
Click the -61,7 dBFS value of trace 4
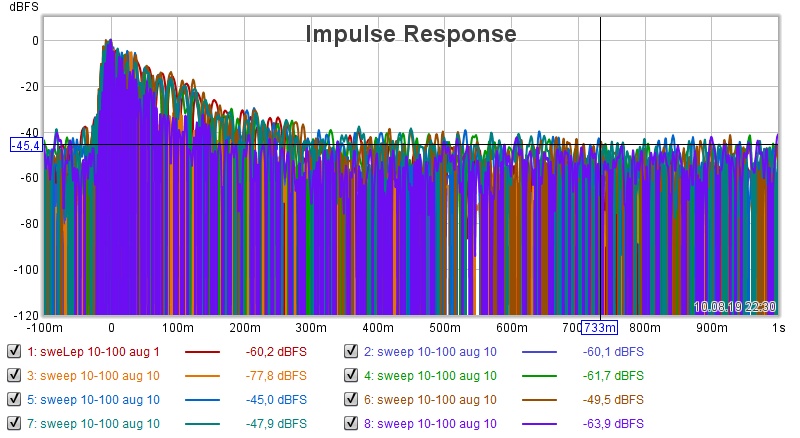point(613,376)
